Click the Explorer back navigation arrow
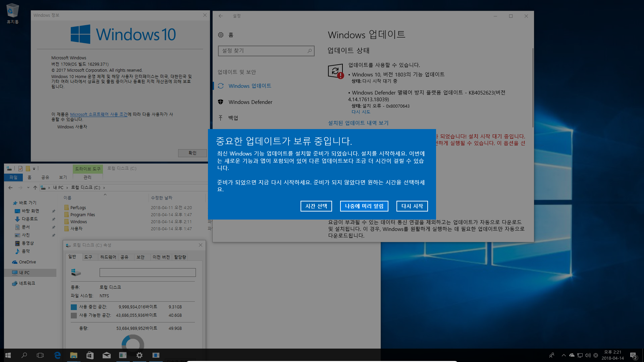The width and height of the screenshot is (644, 362). pos(10,188)
